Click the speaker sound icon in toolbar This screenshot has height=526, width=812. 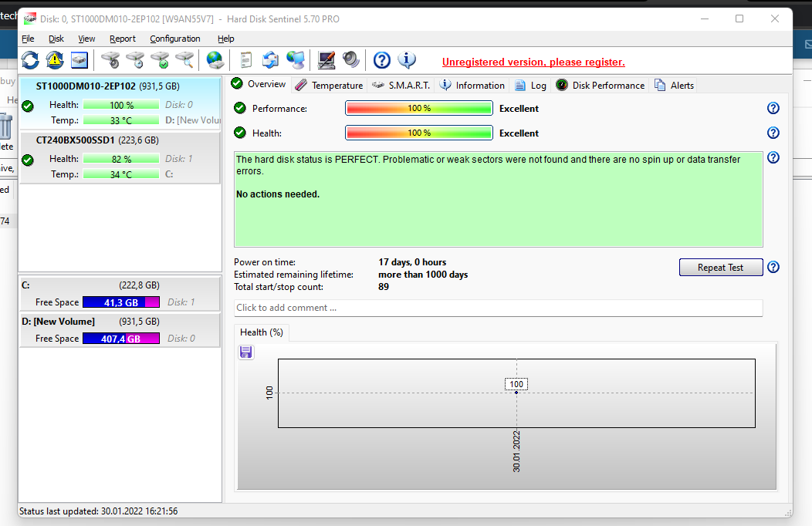pos(350,60)
